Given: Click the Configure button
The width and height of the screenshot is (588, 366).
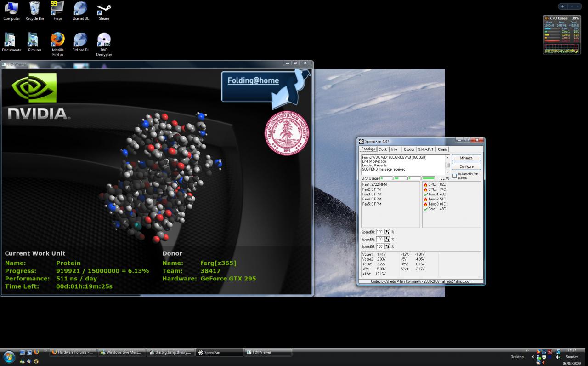Looking at the screenshot, I should tap(466, 166).
